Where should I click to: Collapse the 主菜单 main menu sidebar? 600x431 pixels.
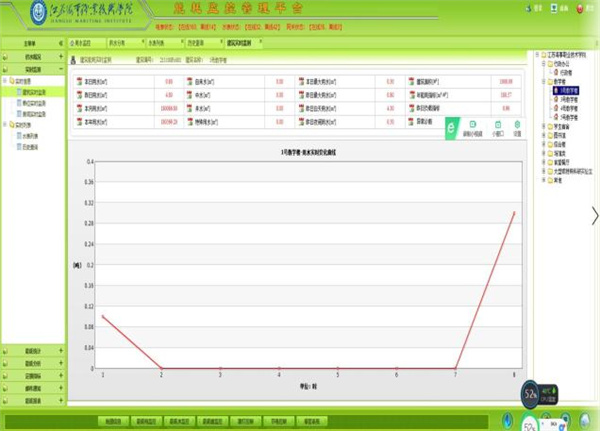[x=61, y=44]
